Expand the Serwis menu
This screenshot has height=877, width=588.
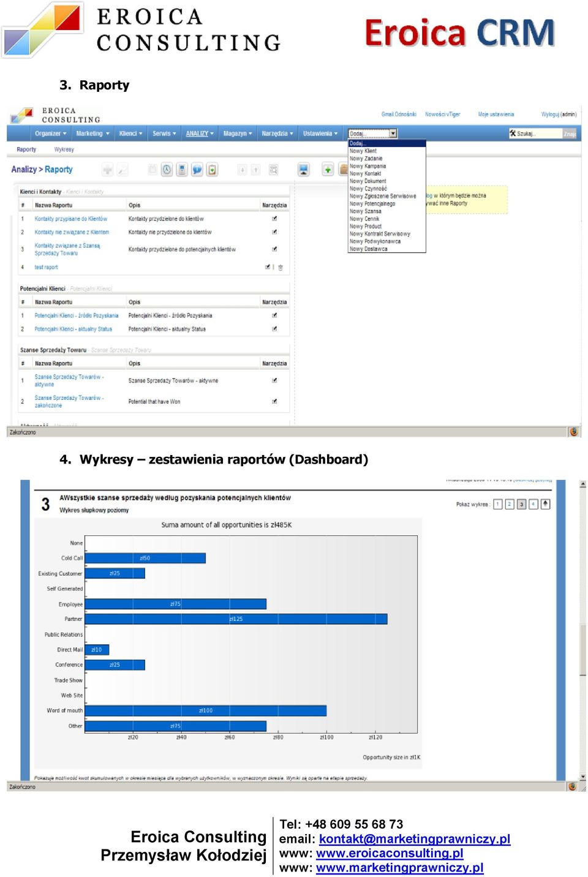(164, 134)
